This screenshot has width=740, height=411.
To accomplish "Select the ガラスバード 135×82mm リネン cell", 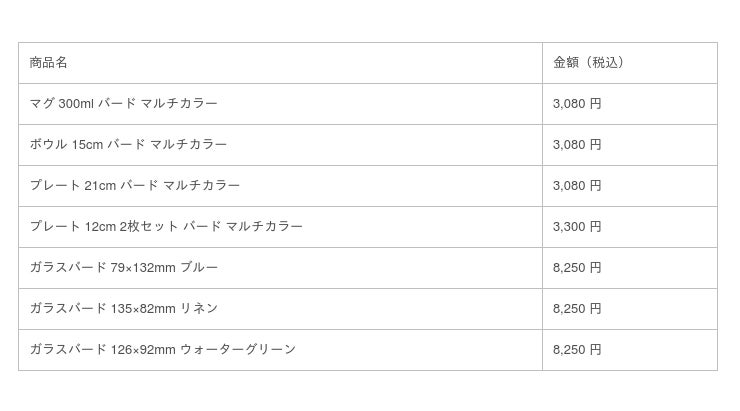I will [123, 309].
